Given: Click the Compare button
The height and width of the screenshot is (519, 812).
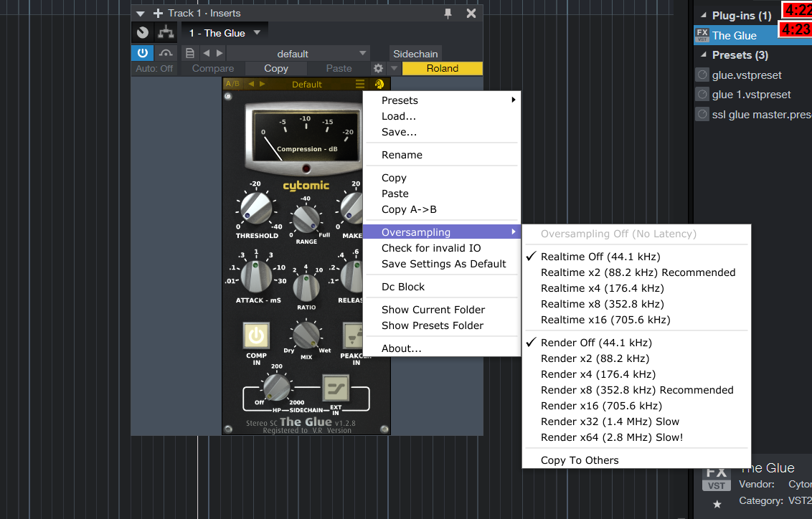Looking at the screenshot, I should coord(213,68).
